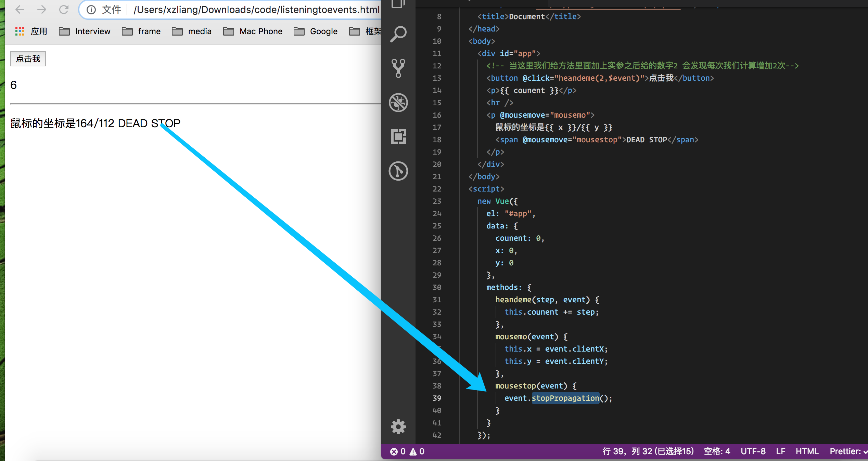
Task: Open the Interview bookmarks folder
Action: (85, 31)
